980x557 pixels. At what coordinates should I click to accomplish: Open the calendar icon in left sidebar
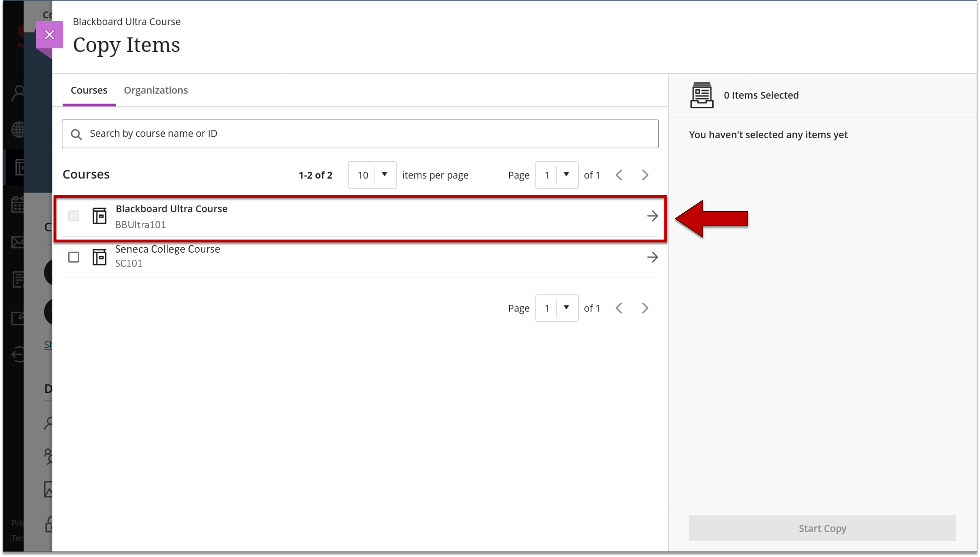18,204
